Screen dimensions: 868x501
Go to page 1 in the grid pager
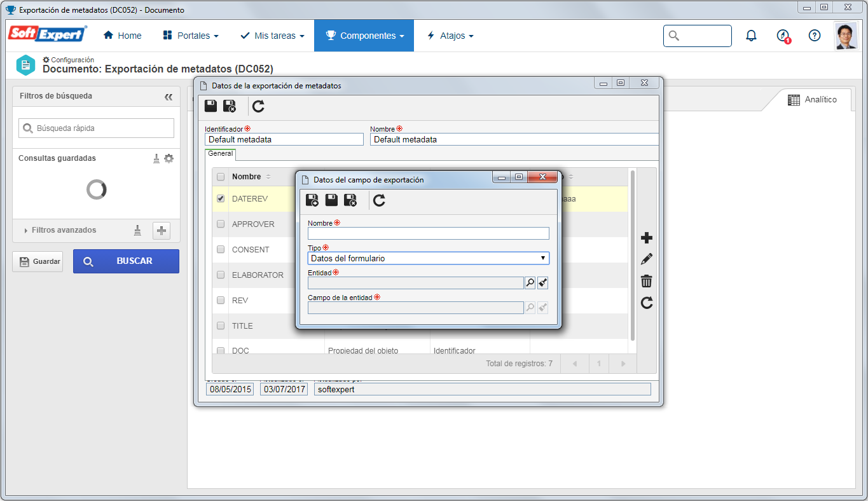click(x=598, y=364)
